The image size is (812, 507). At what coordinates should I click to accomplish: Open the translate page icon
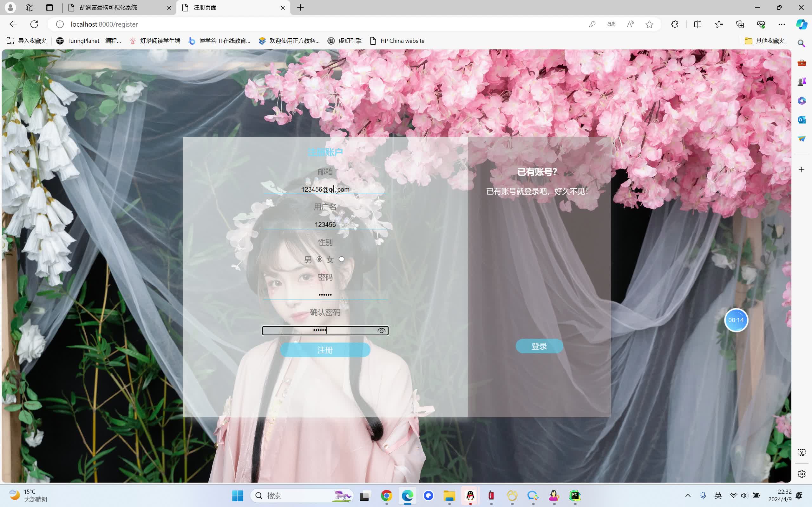(x=611, y=24)
